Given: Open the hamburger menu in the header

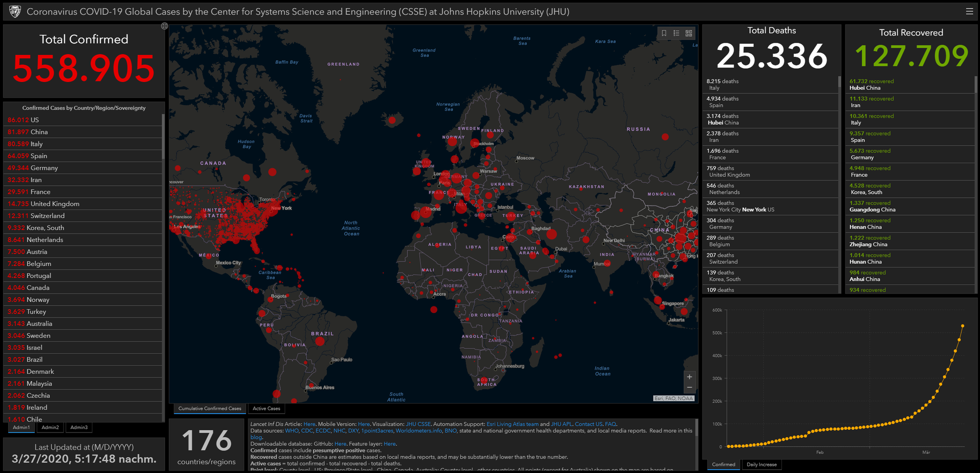Looking at the screenshot, I should [x=969, y=11].
